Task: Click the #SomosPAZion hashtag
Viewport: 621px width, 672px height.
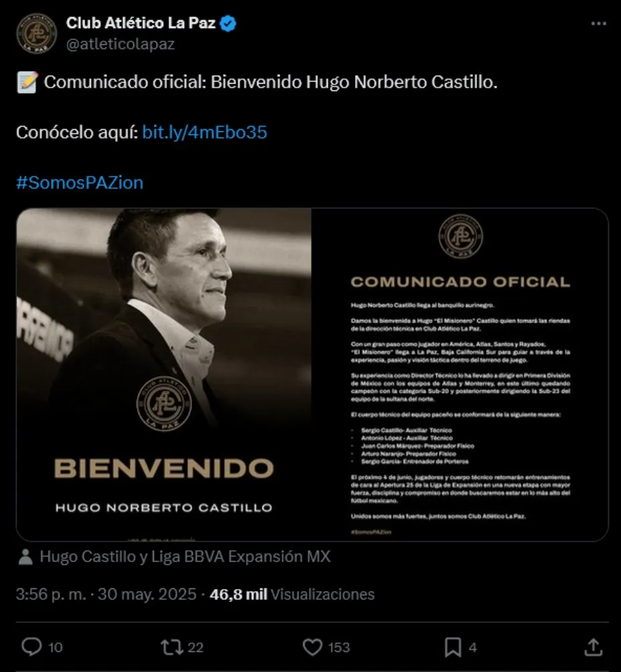Action: [x=80, y=183]
